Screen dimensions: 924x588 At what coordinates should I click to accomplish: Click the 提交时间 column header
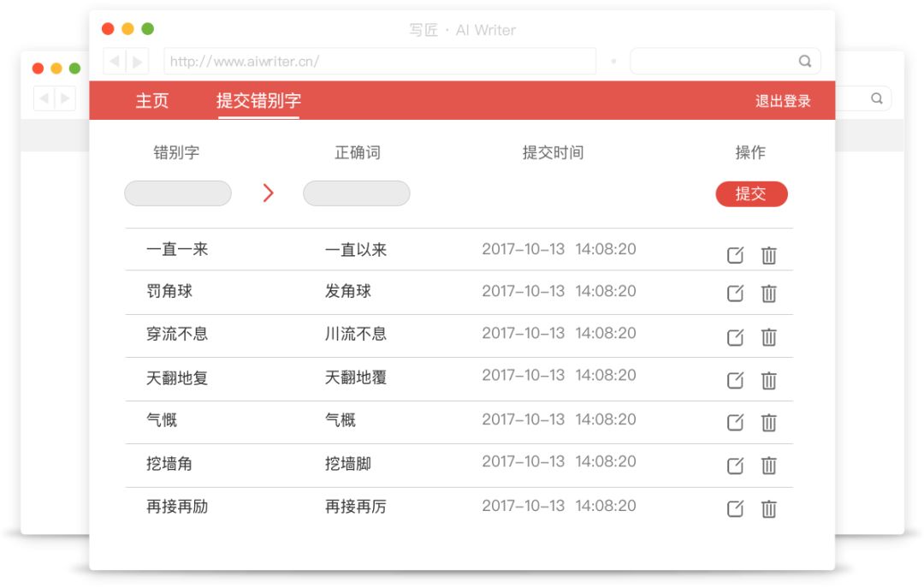coord(553,152)
